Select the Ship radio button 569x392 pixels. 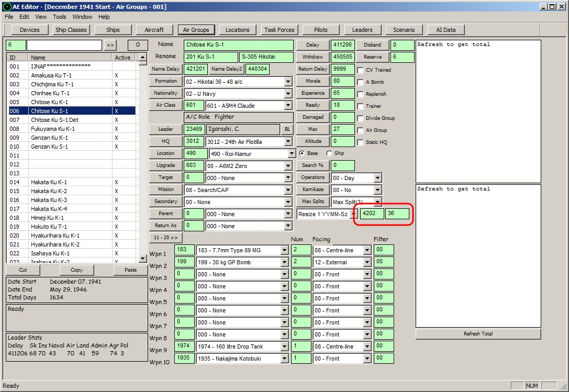click(x=329, y=153)
